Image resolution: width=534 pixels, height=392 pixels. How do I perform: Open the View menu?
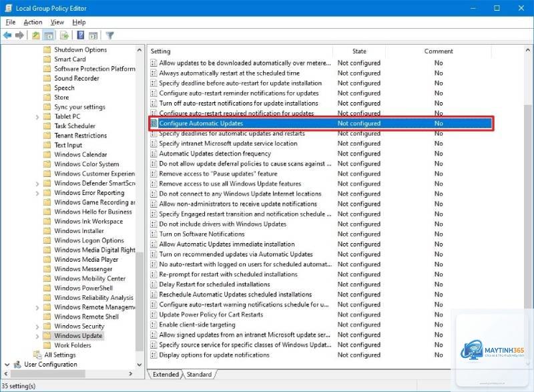tap(57, 22)
